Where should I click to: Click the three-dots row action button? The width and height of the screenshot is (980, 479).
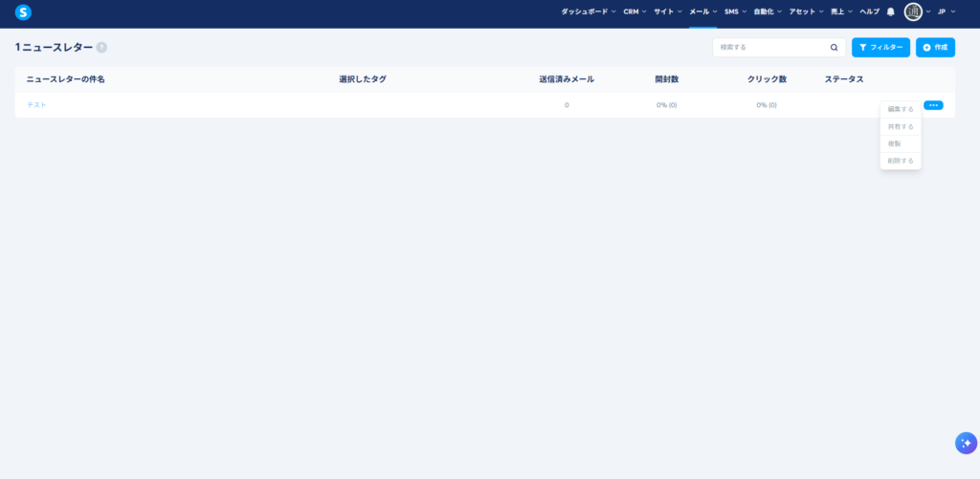click(933, 105)
